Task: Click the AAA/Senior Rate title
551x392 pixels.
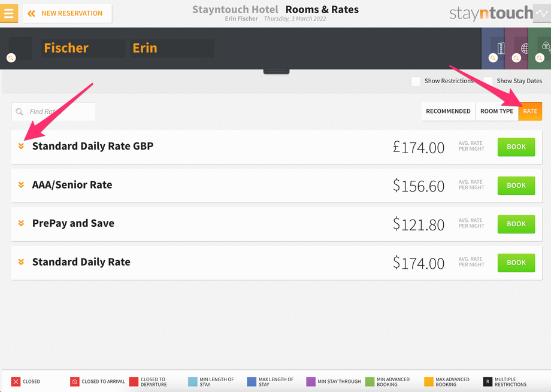Action: click(x=72, y=185)
